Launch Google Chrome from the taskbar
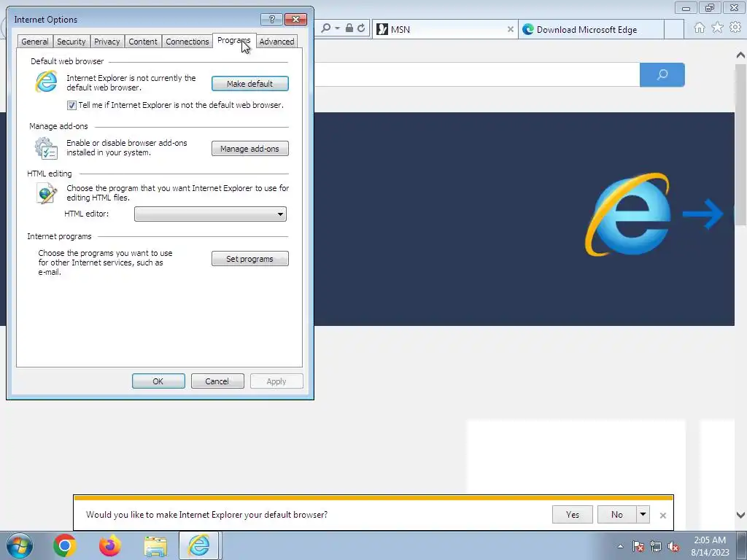The height and width of the screenshot is (560, 747). pos(64,545)
